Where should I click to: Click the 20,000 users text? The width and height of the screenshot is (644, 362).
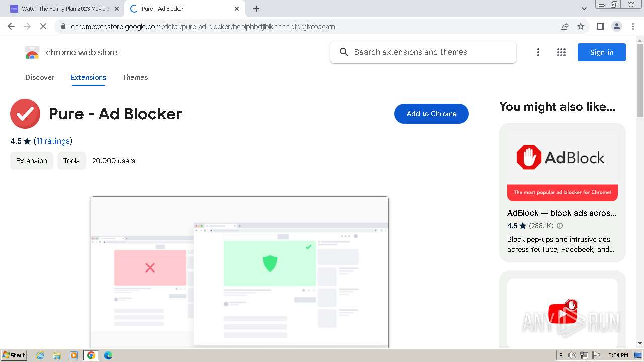(114, 161)
